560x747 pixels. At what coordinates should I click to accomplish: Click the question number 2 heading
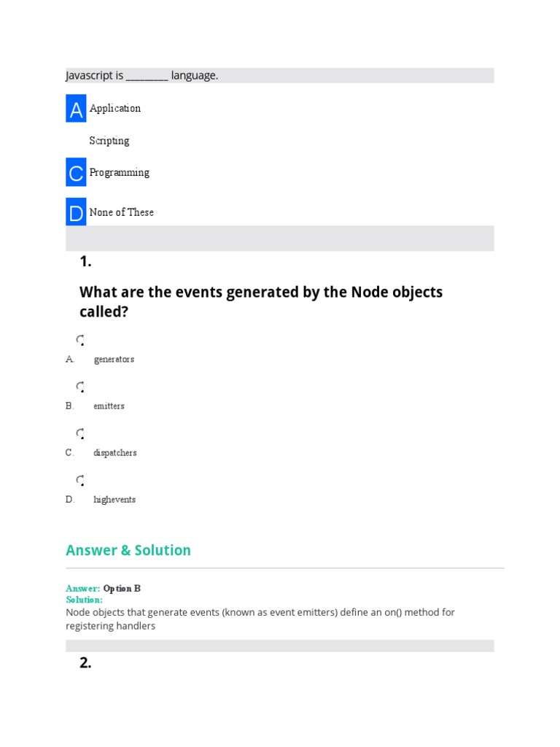tap(85, 663)
